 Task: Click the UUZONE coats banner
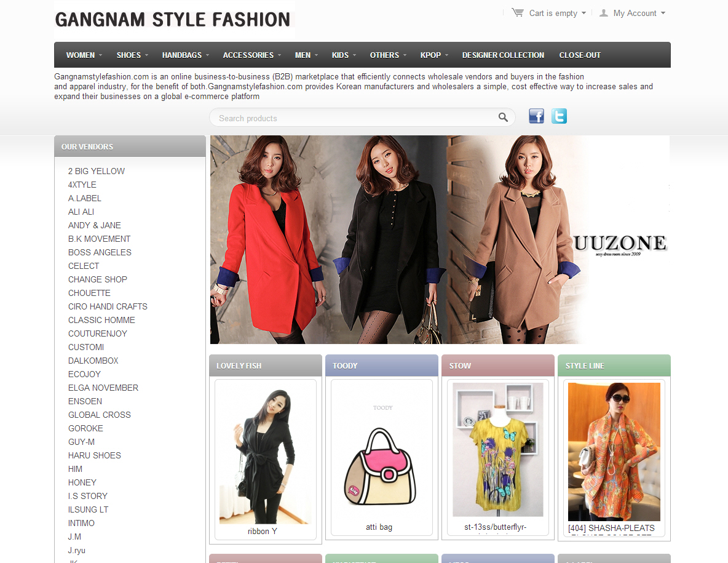click(440, 240)
